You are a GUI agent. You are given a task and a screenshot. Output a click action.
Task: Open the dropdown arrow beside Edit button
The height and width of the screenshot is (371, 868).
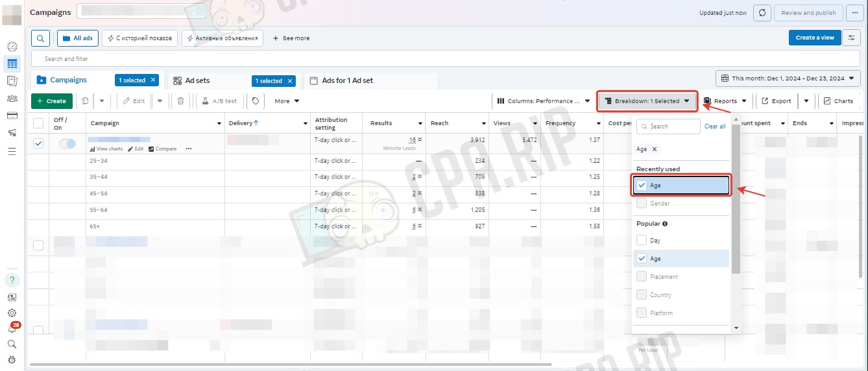160,101
